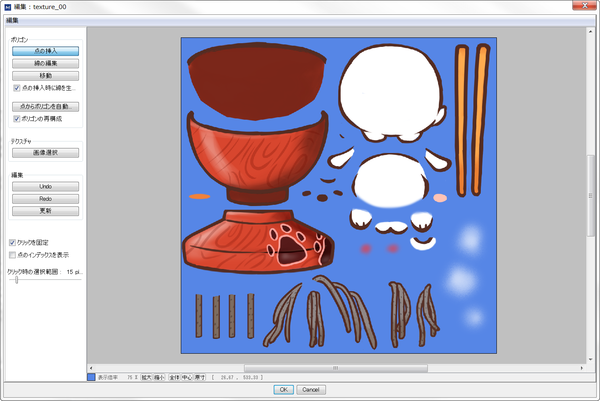Click the 全体 fit-all view button

[174, 377]
